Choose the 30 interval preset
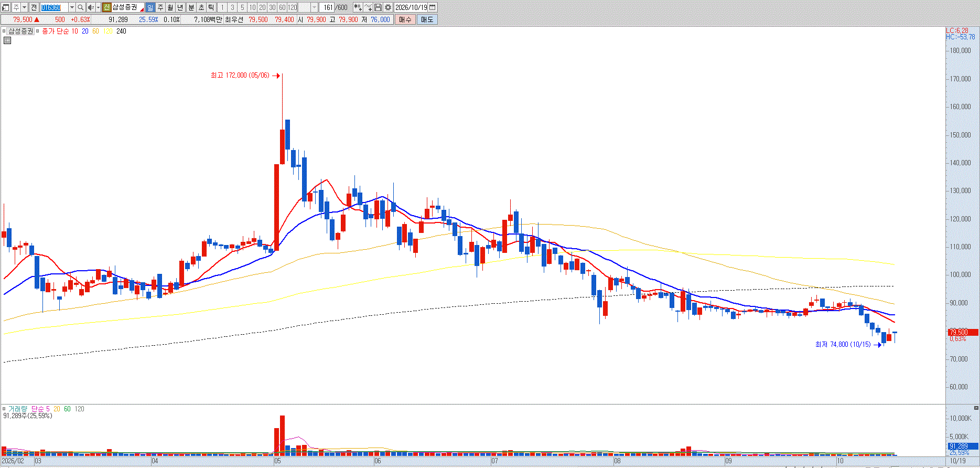This screenshot has width=980, height=468. click(272, 7)
